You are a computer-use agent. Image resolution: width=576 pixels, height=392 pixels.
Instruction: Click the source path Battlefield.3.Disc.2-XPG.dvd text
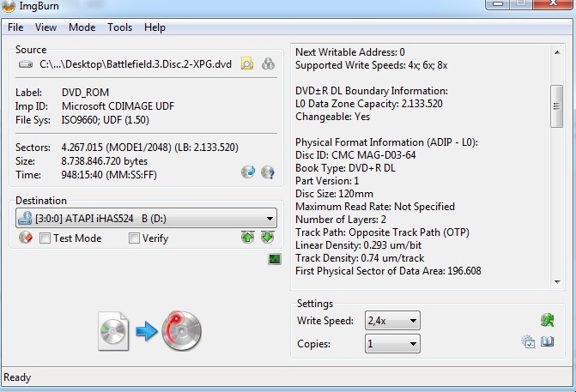click(x=136, y=64)
